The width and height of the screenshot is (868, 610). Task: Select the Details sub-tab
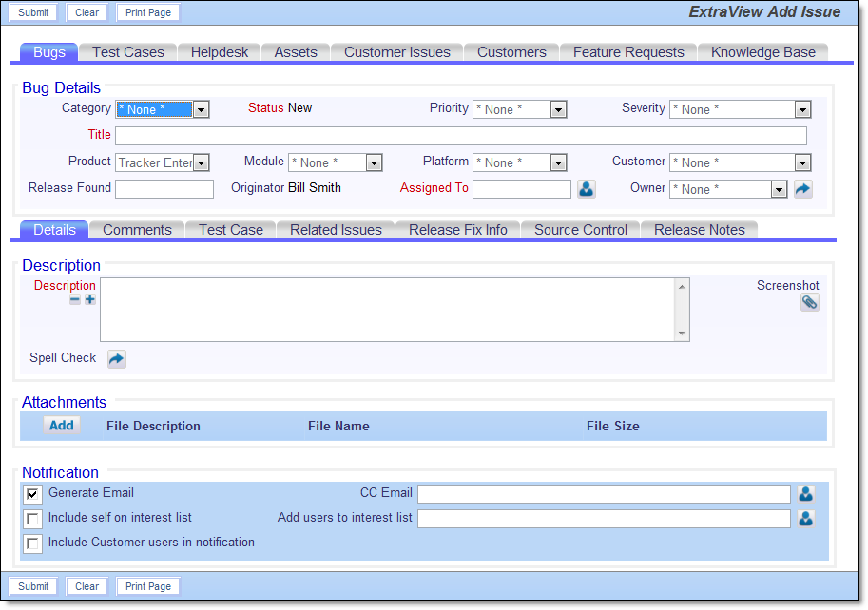pos(54,230)
